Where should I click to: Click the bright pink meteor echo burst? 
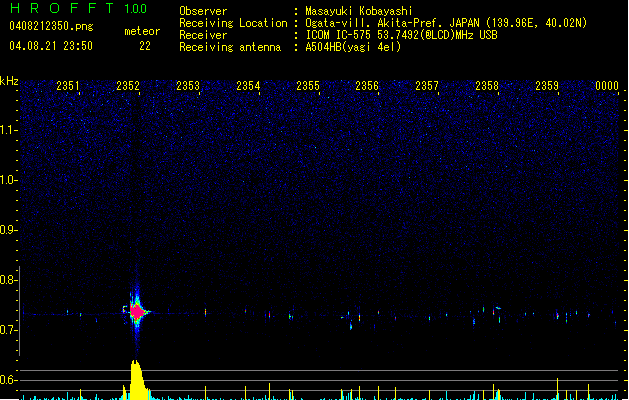click(x=137, y=312)
